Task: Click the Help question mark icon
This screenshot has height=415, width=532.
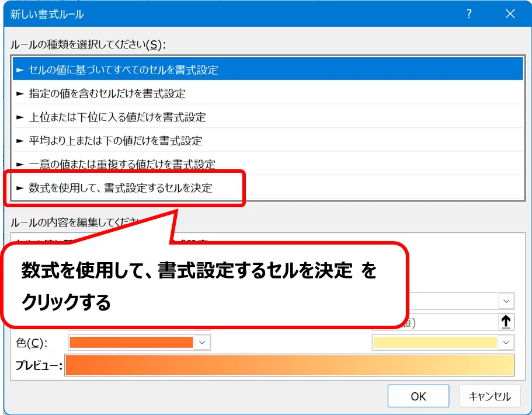Action: [x=468, y=15]
